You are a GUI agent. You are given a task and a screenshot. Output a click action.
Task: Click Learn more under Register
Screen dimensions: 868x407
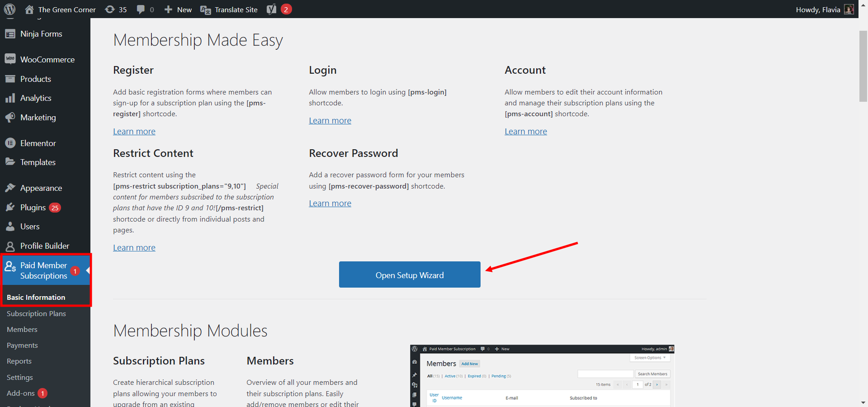point(134,132)
